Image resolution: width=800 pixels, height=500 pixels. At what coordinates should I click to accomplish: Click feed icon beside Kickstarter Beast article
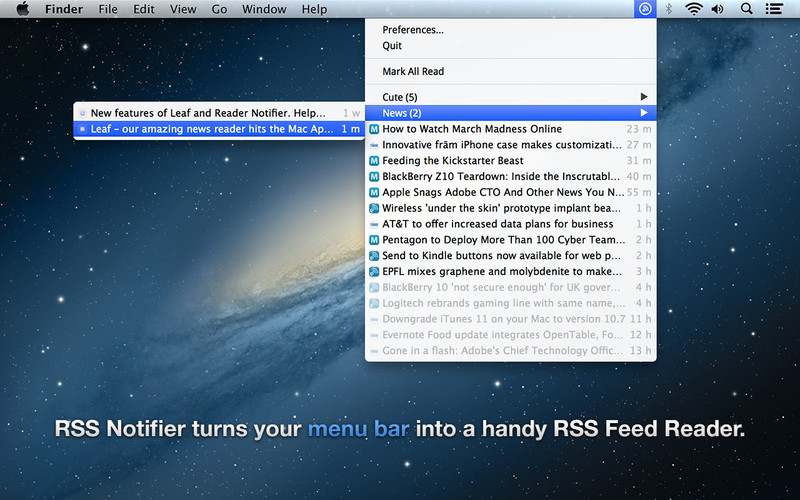tap(374, 161)
